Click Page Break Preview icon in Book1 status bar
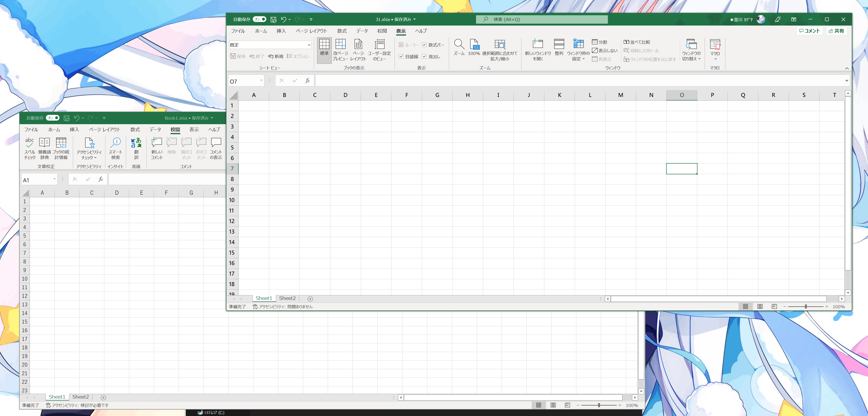868x416 pixels. [x=568, y=405]
